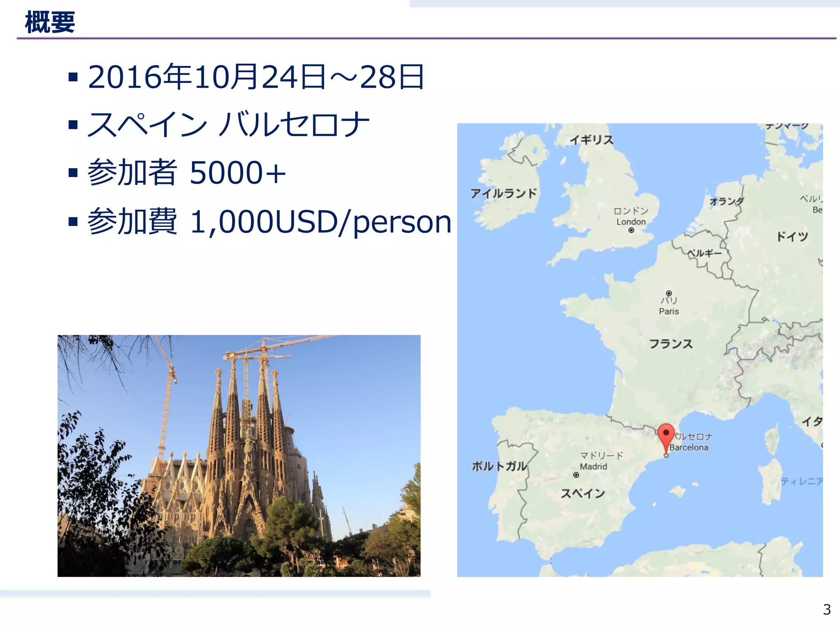Select the date line 2016年10月24日～28日
The width and height of the screenshot is (840, 630).
256,77
